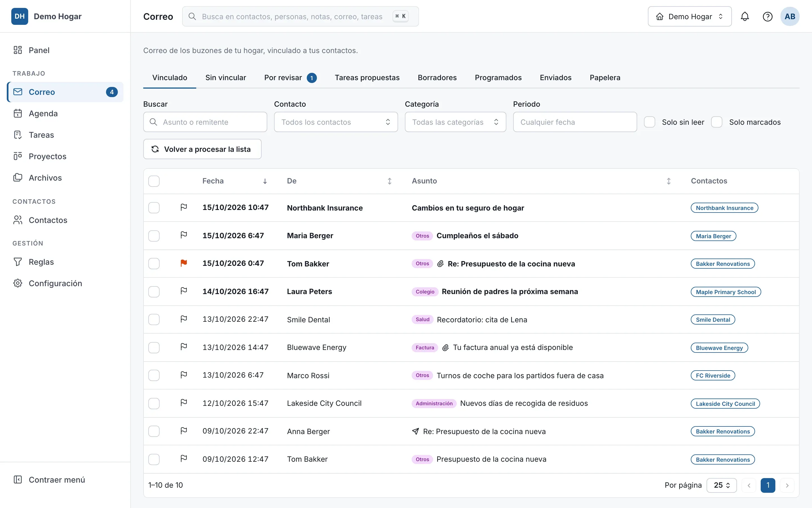Unflag the red-flagged Tom Bakker 15/10 email
Viewport: 812px width, 508px height.
184,263
